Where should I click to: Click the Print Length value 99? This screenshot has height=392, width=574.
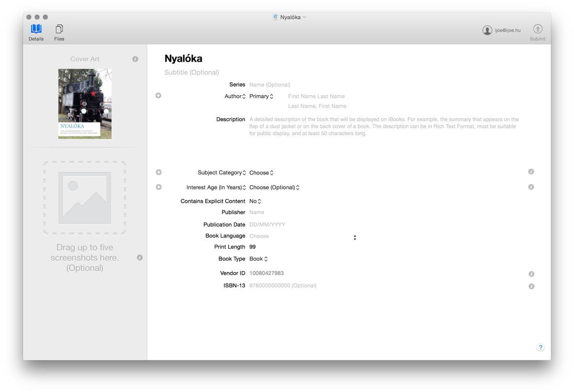coord(253,247)
